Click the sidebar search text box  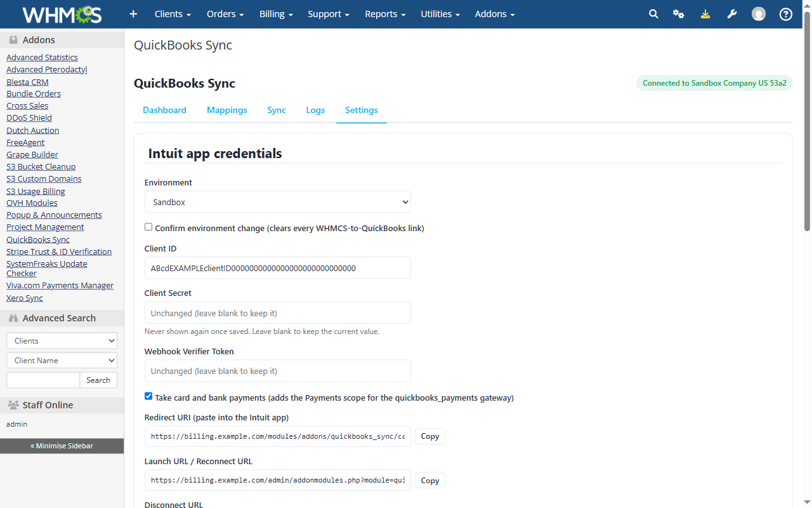(43, 380)
